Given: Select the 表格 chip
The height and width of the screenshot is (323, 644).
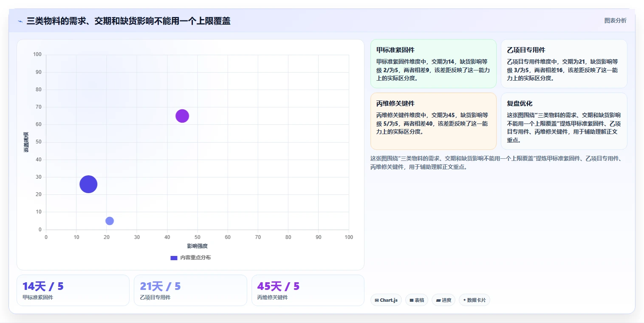Looking at the screenshot, I should [417, 300].
